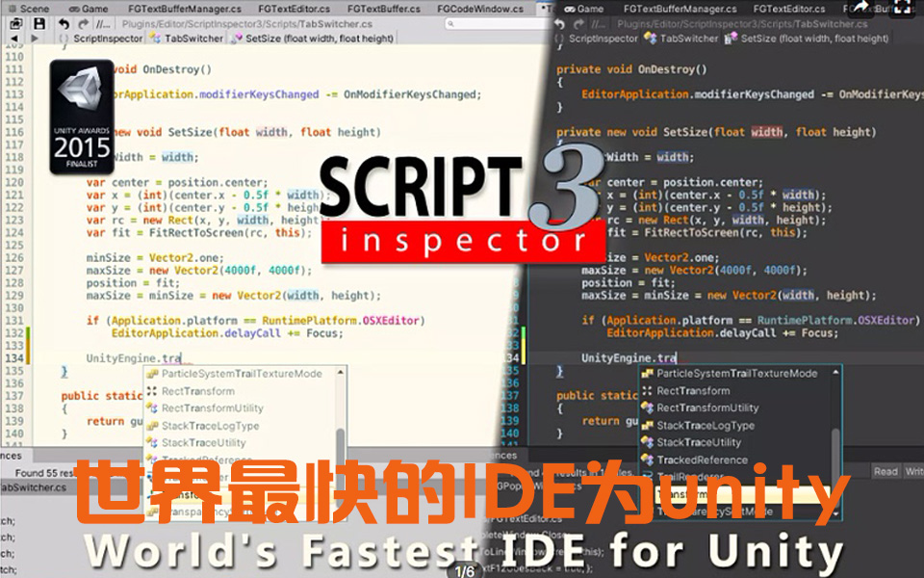Redo the edit in the dark editor toolbar
The height and width of the screenshot is (578, 924).
578,24
